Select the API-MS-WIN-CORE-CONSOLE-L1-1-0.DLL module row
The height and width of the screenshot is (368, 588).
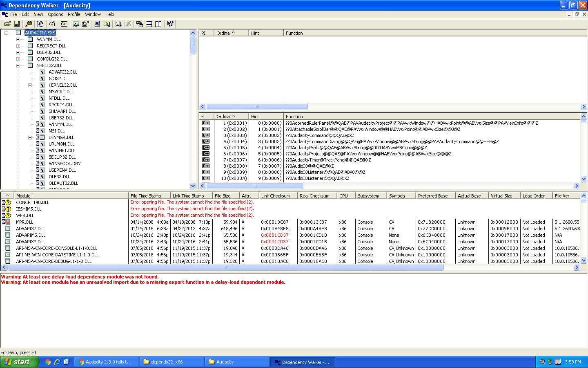pos(290,248)
